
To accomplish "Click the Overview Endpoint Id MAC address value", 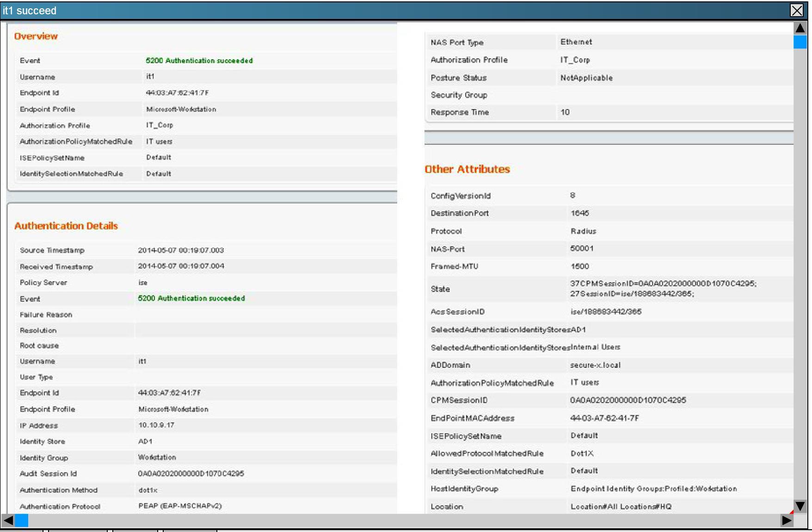I will click(177, 93).
